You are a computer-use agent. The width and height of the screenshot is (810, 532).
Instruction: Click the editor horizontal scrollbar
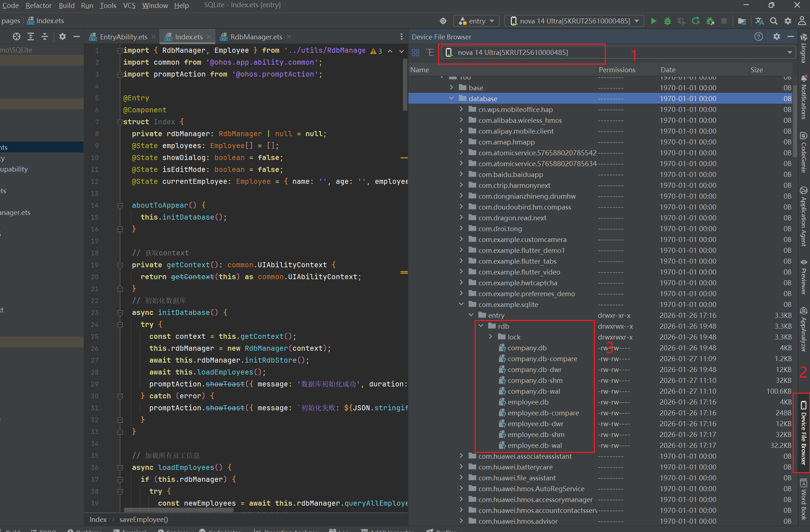(179, 510)
